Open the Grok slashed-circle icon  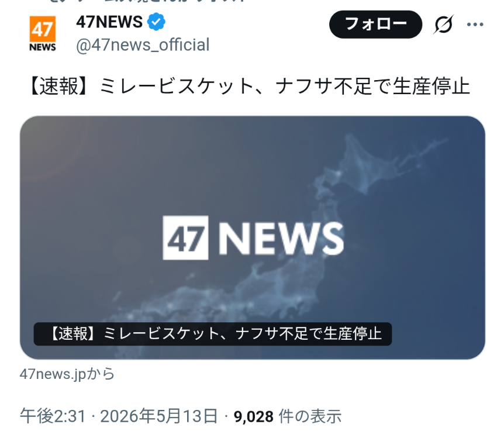pyautogui.click(x=444, y=25)
